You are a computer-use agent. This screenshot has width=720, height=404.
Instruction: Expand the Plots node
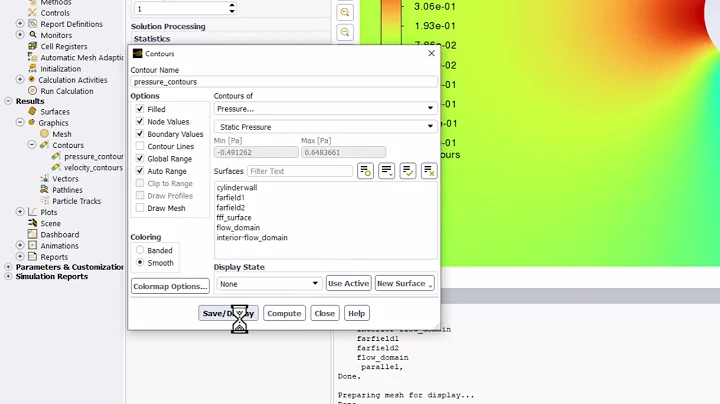(x=20, y=212)
